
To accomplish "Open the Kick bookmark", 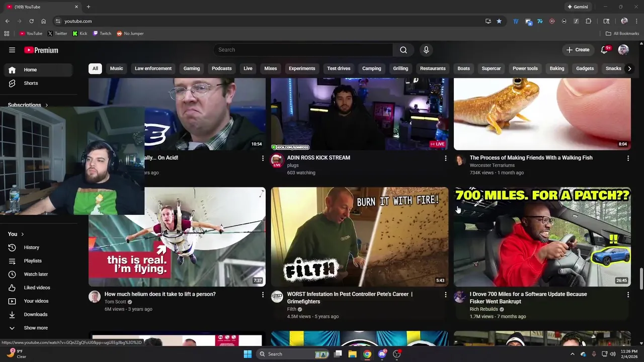I will (x=80, y=34).
